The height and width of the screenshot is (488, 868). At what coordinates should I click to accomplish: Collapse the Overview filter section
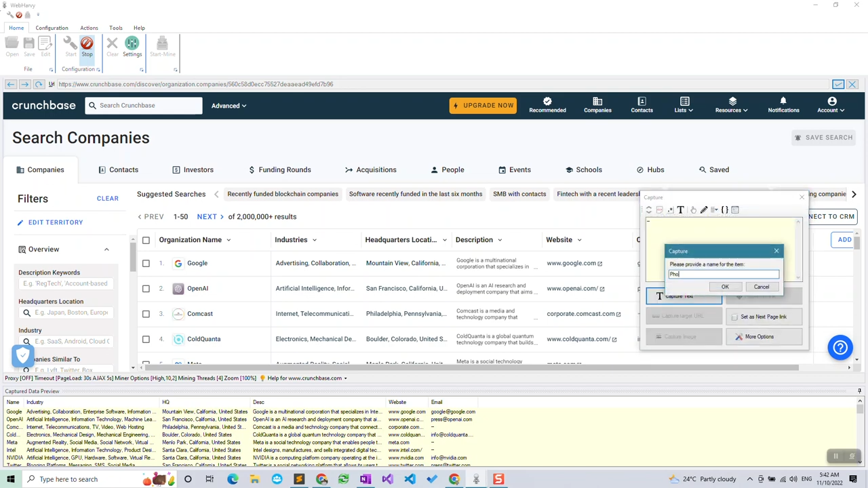(x=106, y=249)
